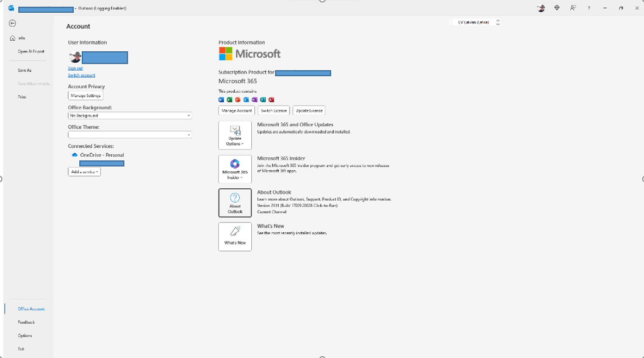Click the Microsoft 365 and Office Updates heading
This screenshot has height=358, width=644.
295,125
